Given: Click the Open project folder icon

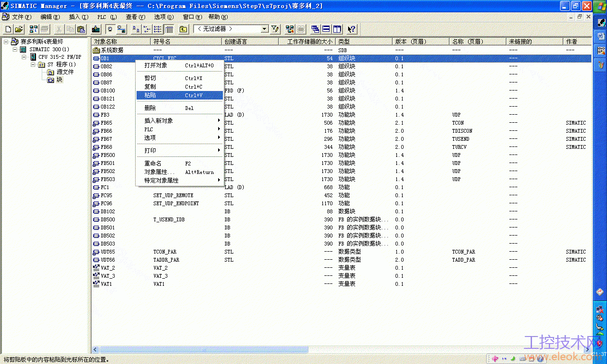Looking at the screenshot, I should 19,29.
